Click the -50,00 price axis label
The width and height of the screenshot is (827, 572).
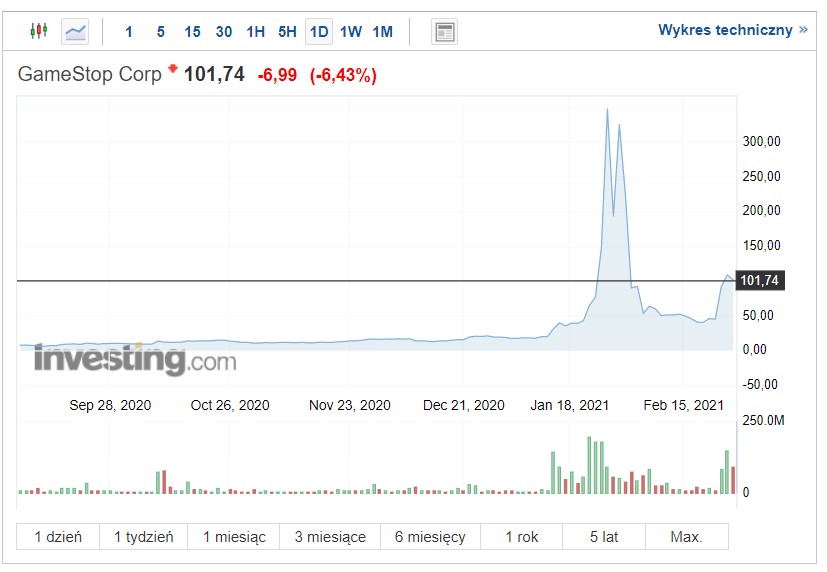tap(760, 384)
